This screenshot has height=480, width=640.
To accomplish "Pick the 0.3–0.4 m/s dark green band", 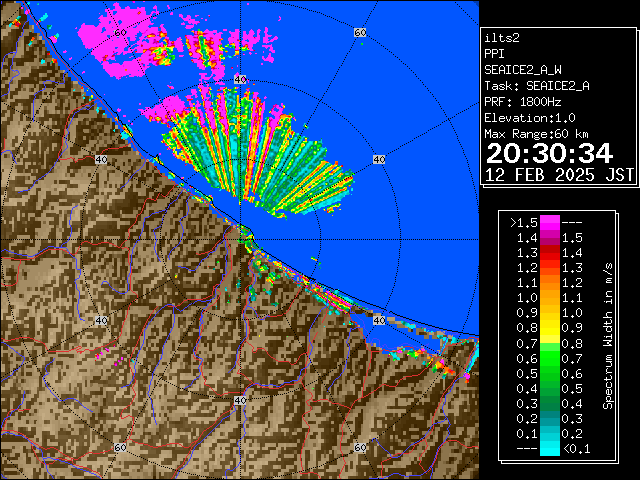I will pyautogui.click(x=550, y=403).
